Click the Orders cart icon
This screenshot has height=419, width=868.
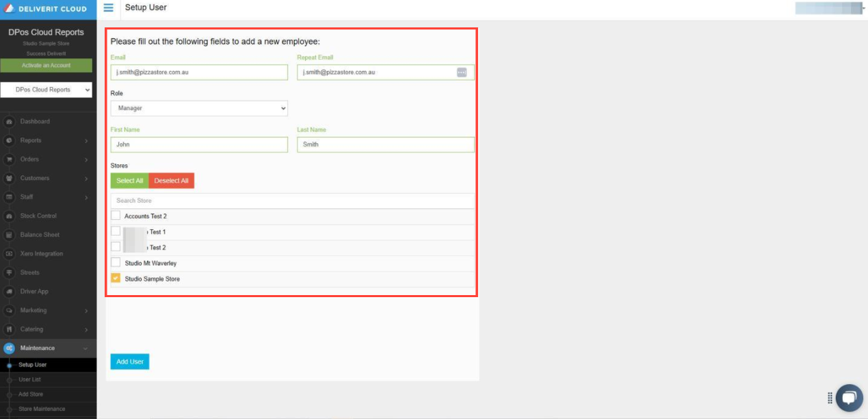tap(10, 160)
